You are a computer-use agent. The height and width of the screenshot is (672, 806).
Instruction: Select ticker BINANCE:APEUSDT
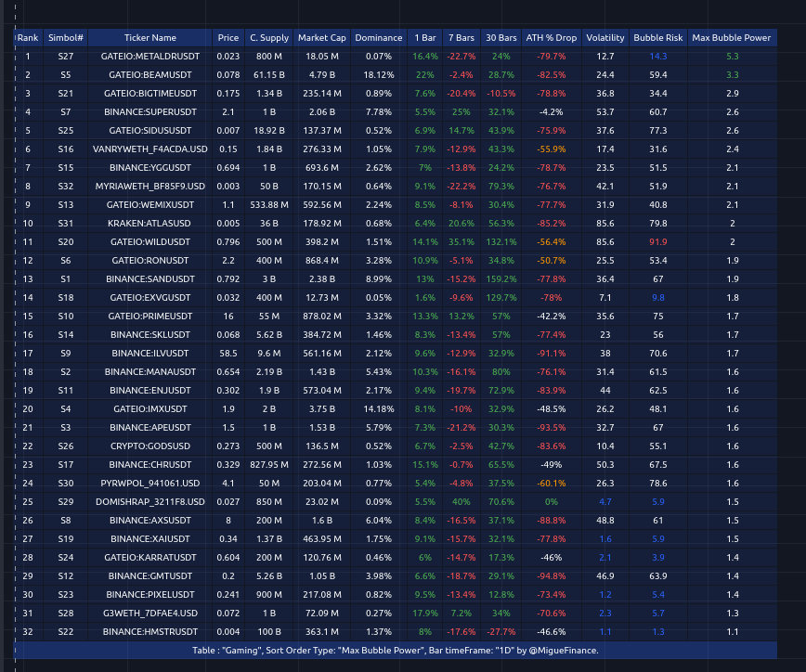pos(150,428)
